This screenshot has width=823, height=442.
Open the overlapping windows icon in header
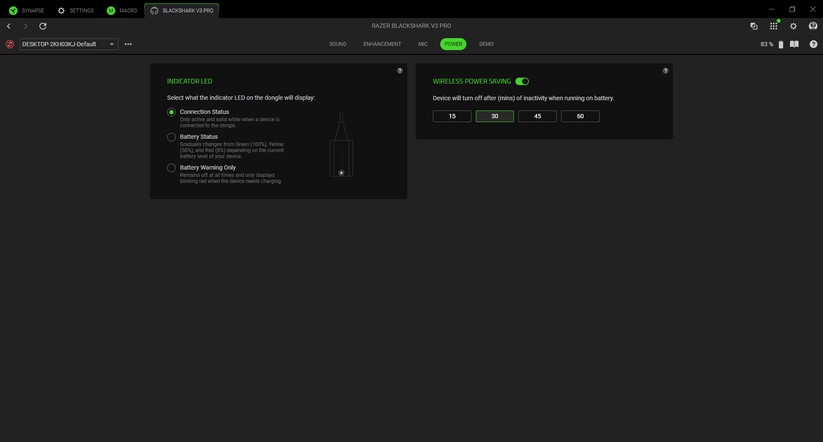click(x=754, y=26)
